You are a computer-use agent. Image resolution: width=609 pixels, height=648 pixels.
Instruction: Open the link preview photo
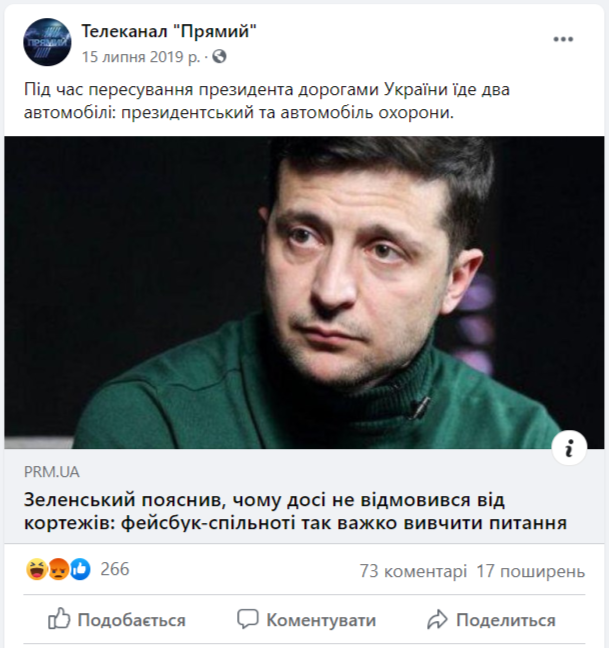(x=304, y=292)
